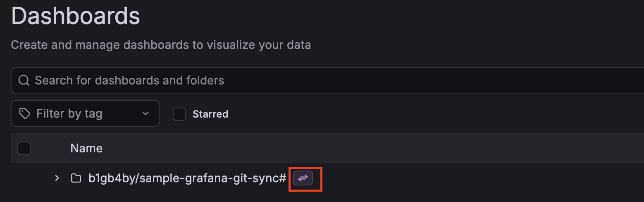Click the tag icon in filter box
Image resolution: width=644 pixels, height=202 pixels.
[x=25, y=113]
